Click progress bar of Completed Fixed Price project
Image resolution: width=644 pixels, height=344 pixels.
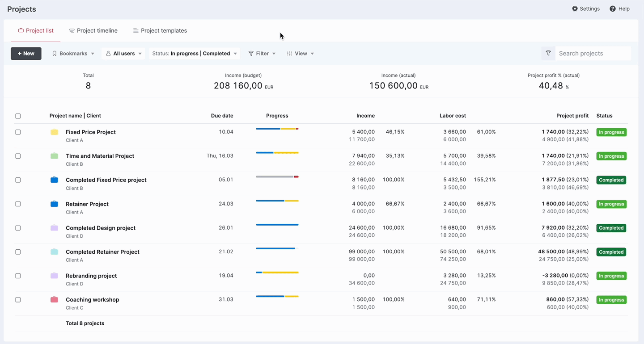pyautogui.click(x=277, y=176)
